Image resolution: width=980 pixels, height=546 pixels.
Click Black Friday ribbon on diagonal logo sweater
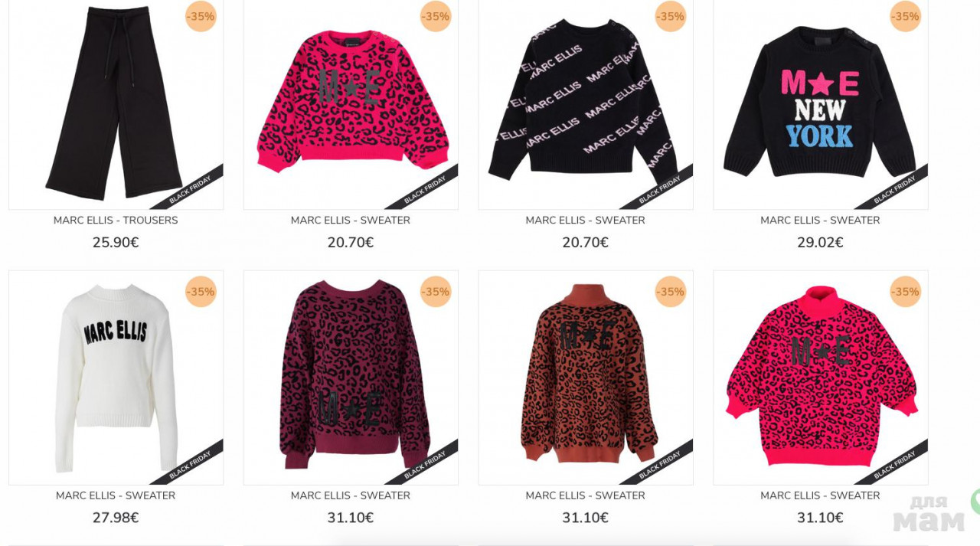click(661, 188)
